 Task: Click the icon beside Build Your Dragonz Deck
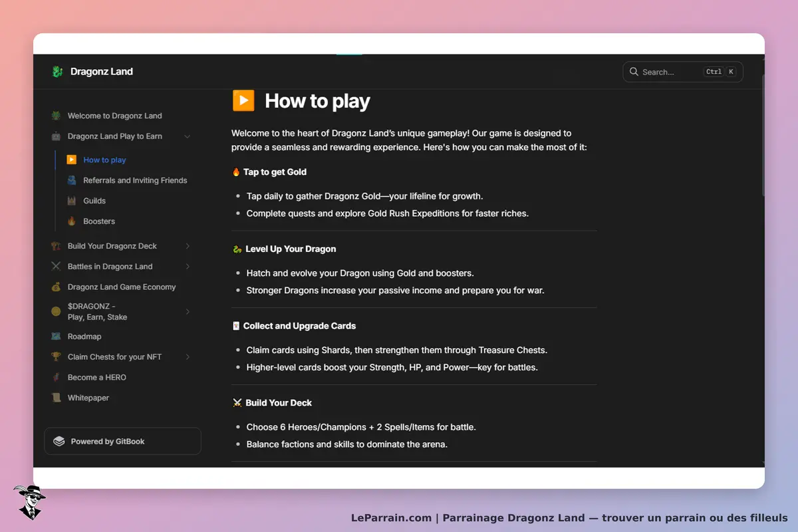(x=56, y=246)
